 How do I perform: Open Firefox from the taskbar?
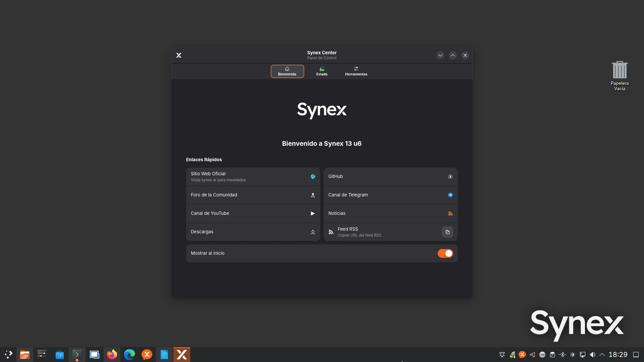(x=112, y=355)
